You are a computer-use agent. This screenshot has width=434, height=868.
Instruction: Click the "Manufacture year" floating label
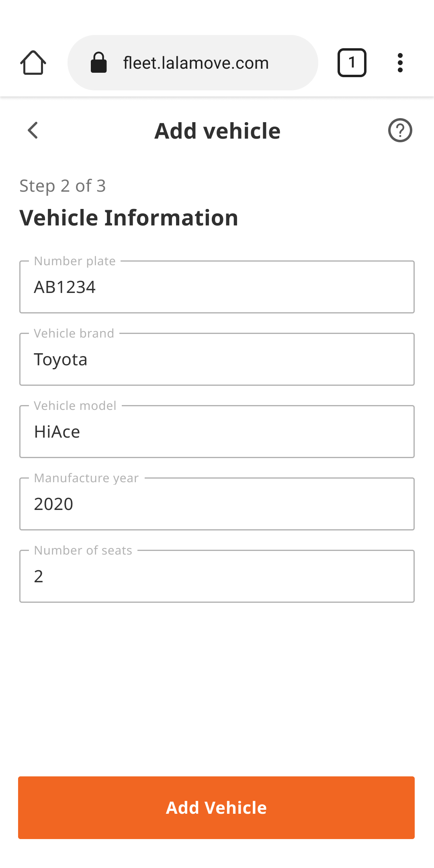point(86,478)
